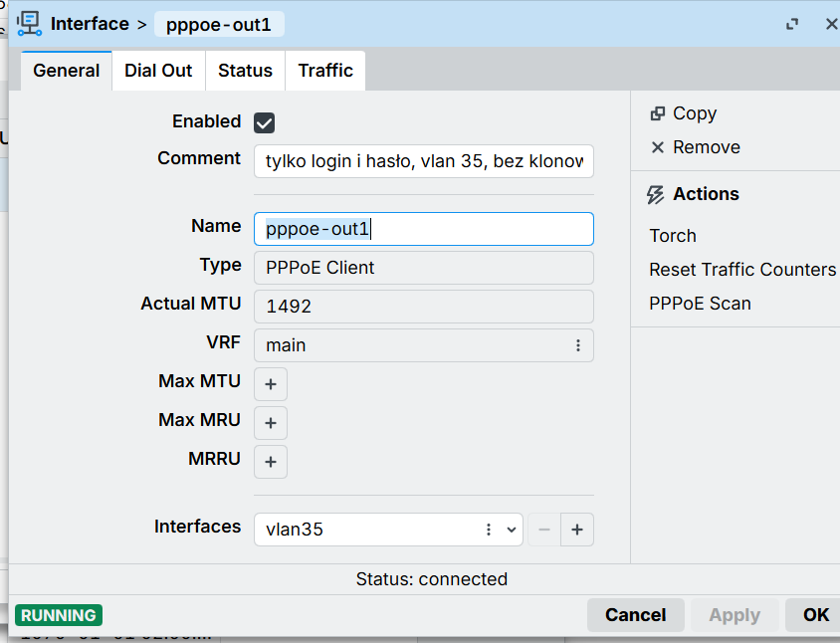Click the Apply button
This screenshot has height=643, width=840.
735,615
